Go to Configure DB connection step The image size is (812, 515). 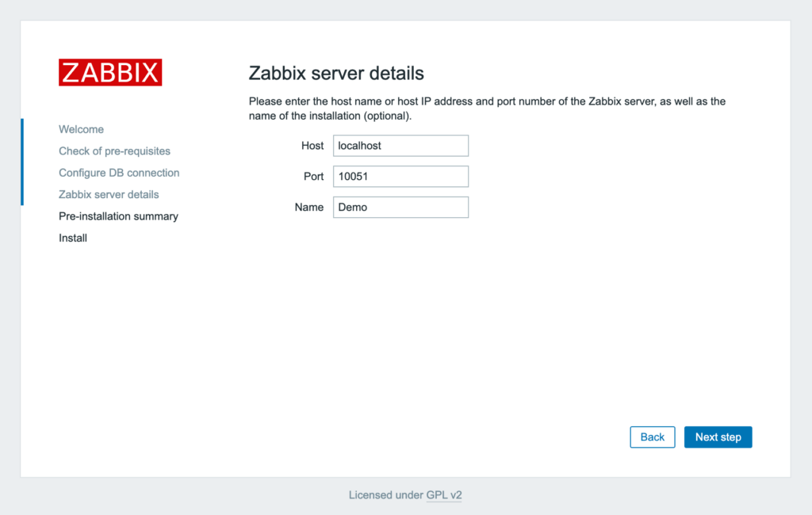click(x=119, y=172)
